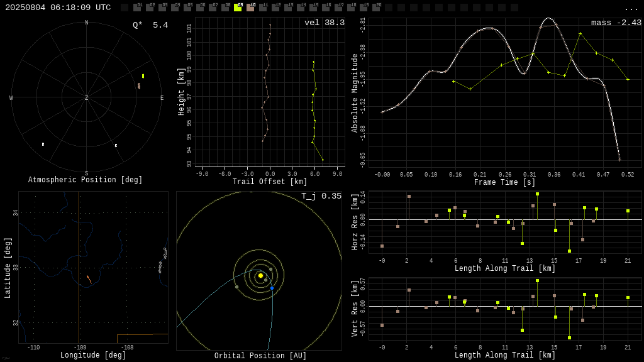Click the Sun at the orbit plot center
644x362 pixels.
click(260, 276)
